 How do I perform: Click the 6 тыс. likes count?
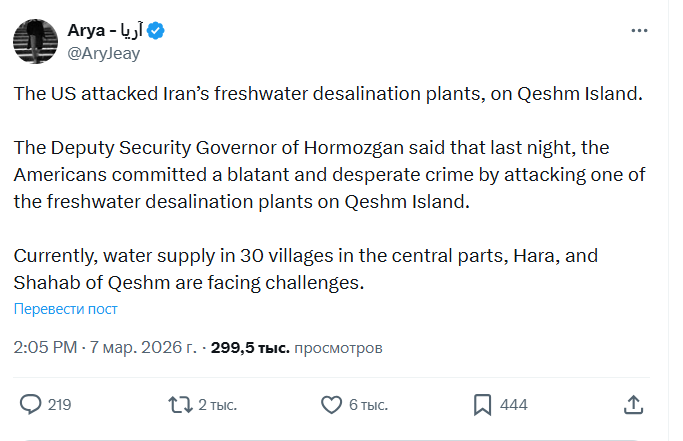(x=367, y=405)
